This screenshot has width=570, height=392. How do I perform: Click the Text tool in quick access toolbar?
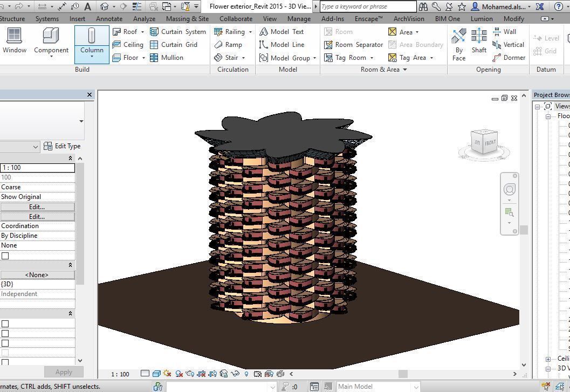(87, 6)
